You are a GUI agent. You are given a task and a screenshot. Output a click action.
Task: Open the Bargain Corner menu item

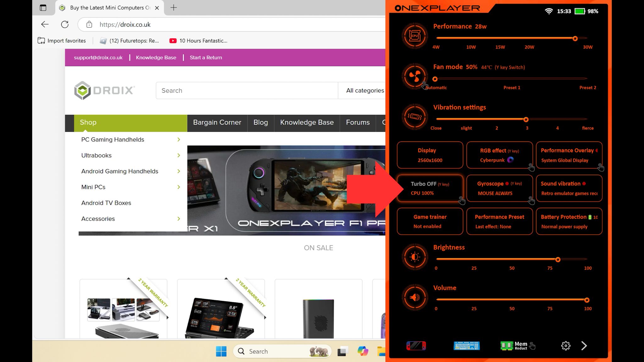coord(217,123)
